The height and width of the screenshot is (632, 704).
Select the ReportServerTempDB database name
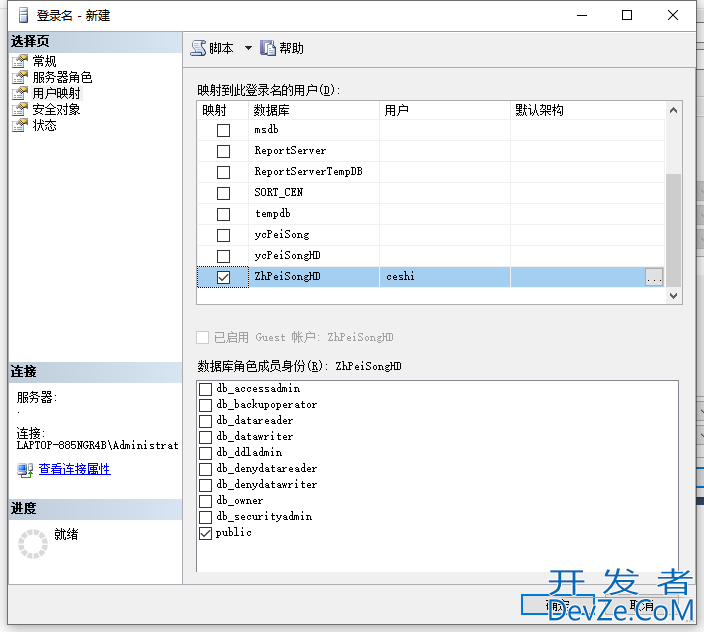(x=308, y=171)
